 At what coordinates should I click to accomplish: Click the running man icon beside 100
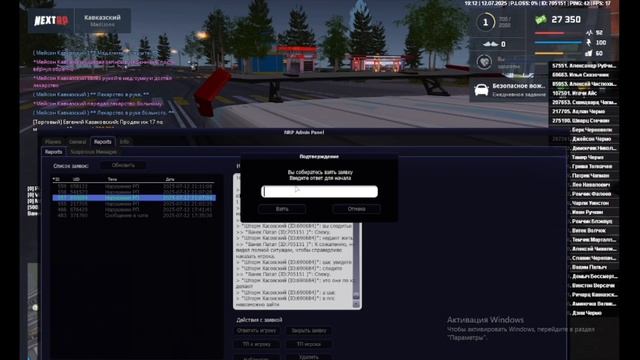tap(589, 42)
